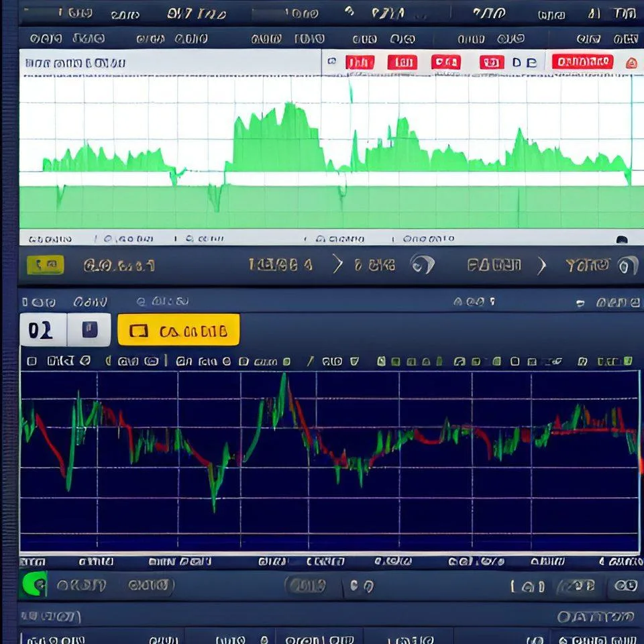Viewport: 644px width, 644px height.
Task: Click the green circular icon at bottom left
Action: point(34,585)
